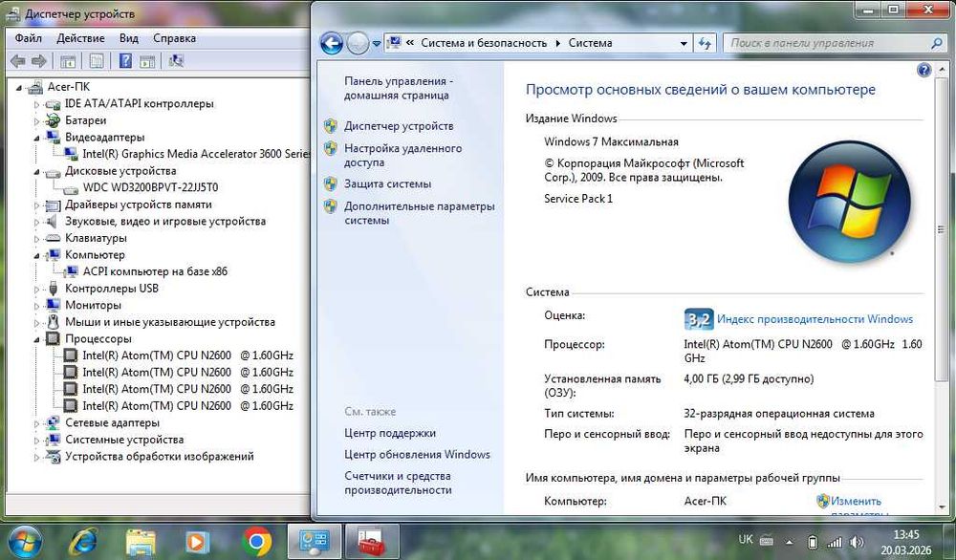Click the blue Help question-mark toolbar icon
This screenshot has height=560, width=956.
125,61
